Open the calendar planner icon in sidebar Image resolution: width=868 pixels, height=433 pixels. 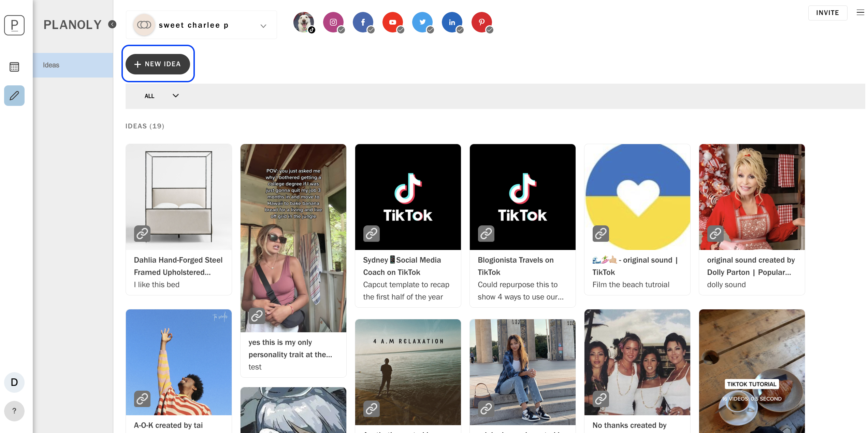tap(14, 67)
